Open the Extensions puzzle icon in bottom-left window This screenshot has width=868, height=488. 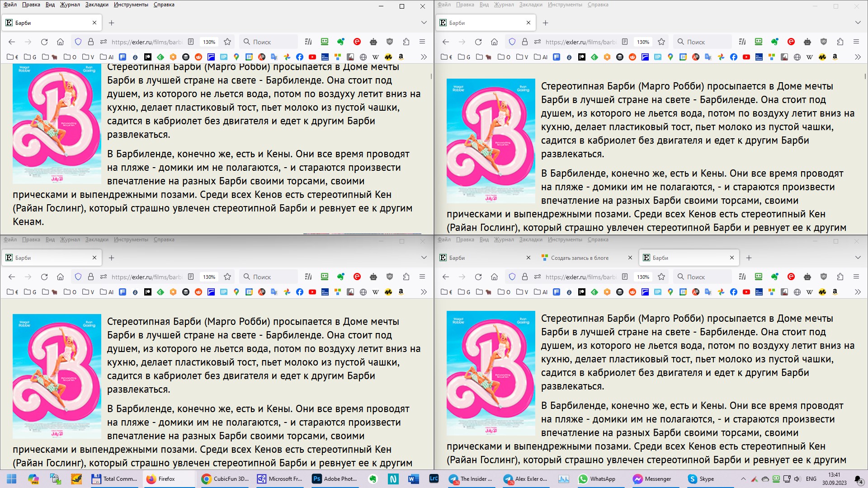pos(406,277)
